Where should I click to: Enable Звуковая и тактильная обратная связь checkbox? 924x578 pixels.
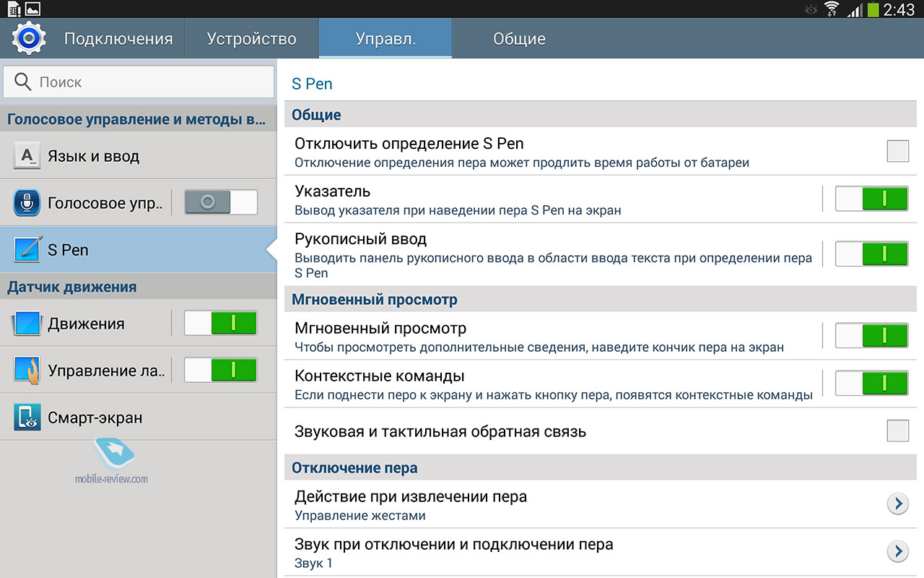point(897,431)
